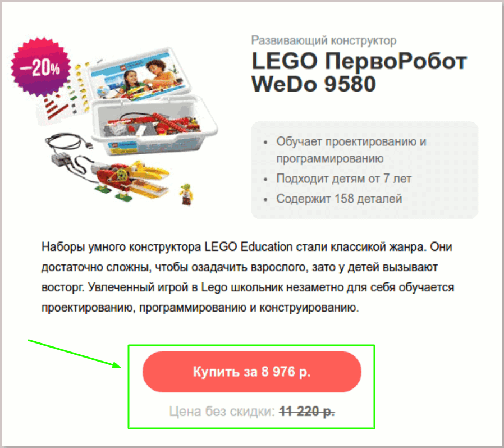Click the gray USB hub block

[61, 158]
